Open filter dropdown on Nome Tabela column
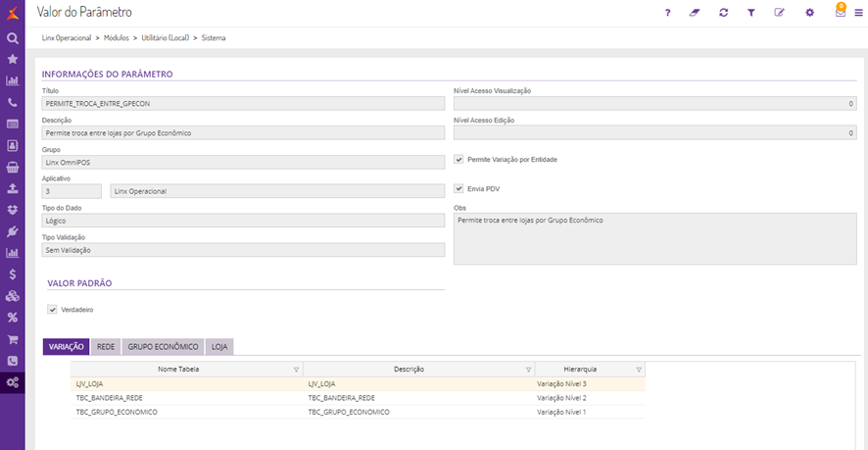868x450 pixels. click(296, 370)
